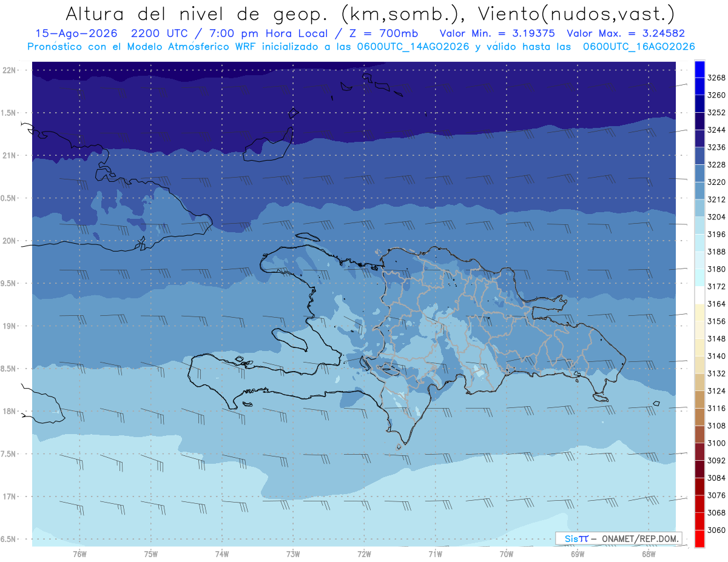The width and height of the screenshot is (728, 562).
Task: Click the '3268' color bar label
Action: 716,78
